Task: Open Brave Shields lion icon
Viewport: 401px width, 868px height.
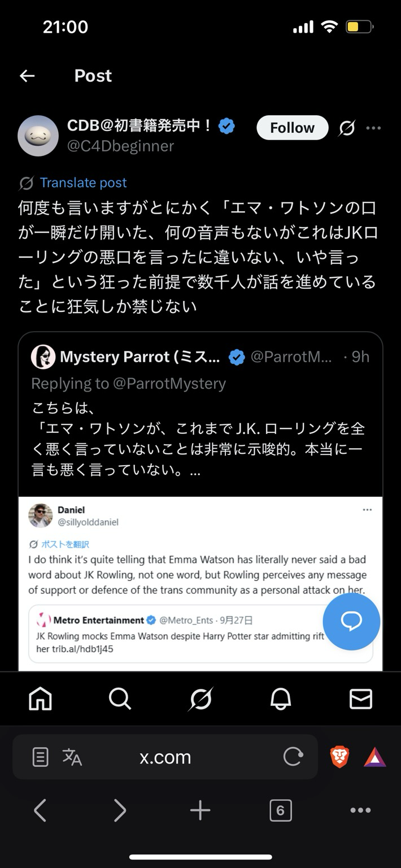Action: [x=339, y=757]
